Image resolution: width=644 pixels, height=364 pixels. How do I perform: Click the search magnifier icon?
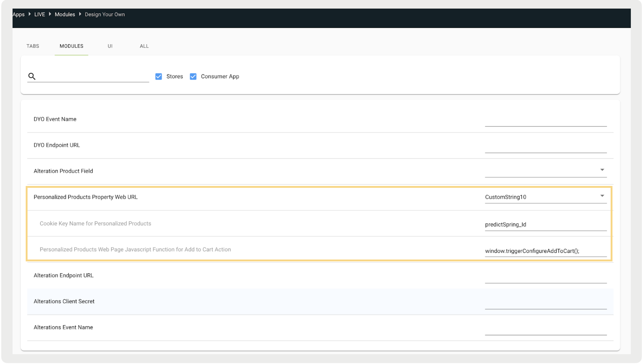[32, 76]
